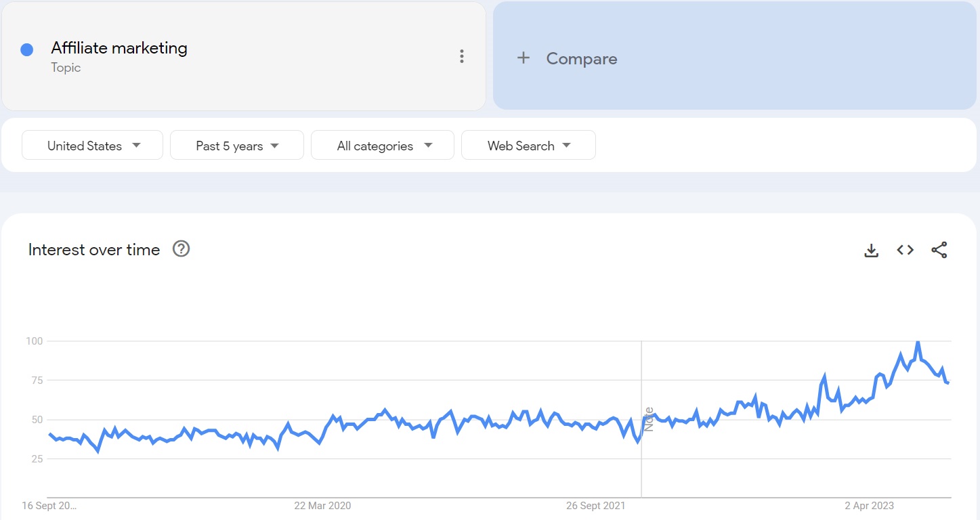Click the question mark circle icon
This screenshot has height=520, width=980.
(180, 249)
